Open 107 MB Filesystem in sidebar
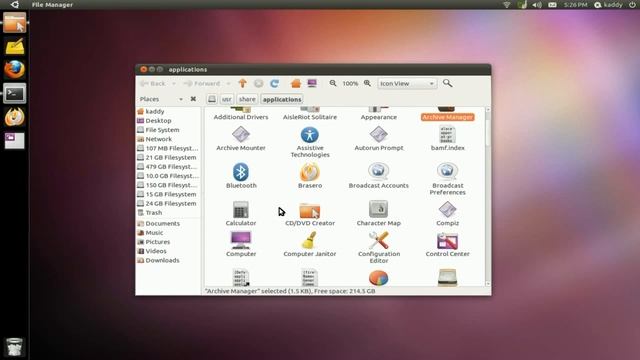Image resolution: width=640 pixels, height=360 pixels. click(x=168, y=148)
